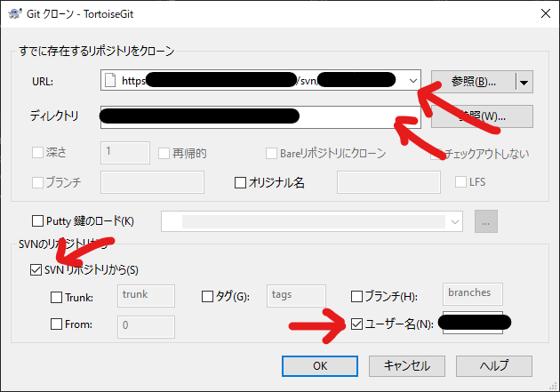Viewport: 560px width, 392px height.
Task: Enable the From checkbox
Action: tap(56, 324)
